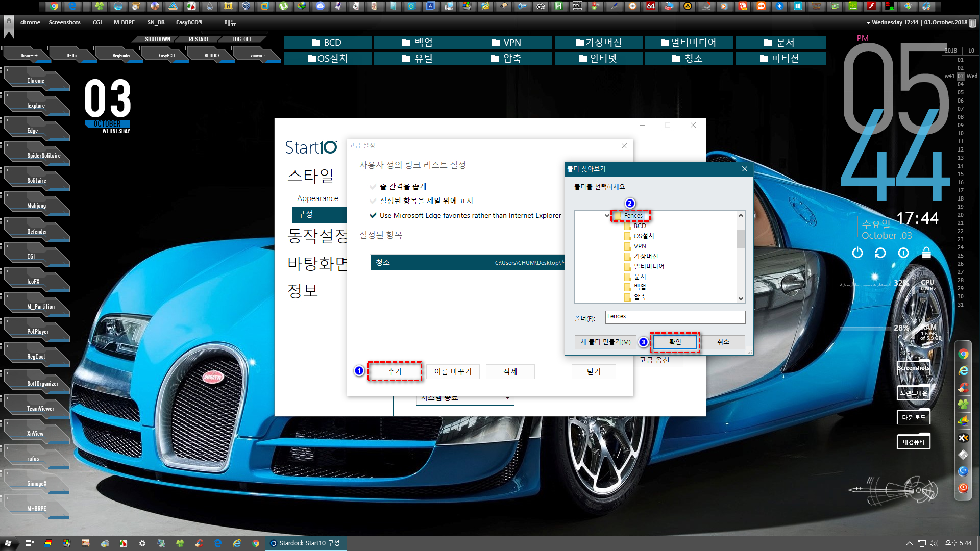Launch Chrome from the top icon dock
Image resolution: width=980 pixels, height=551 pixels.
[x=54, y=6]
